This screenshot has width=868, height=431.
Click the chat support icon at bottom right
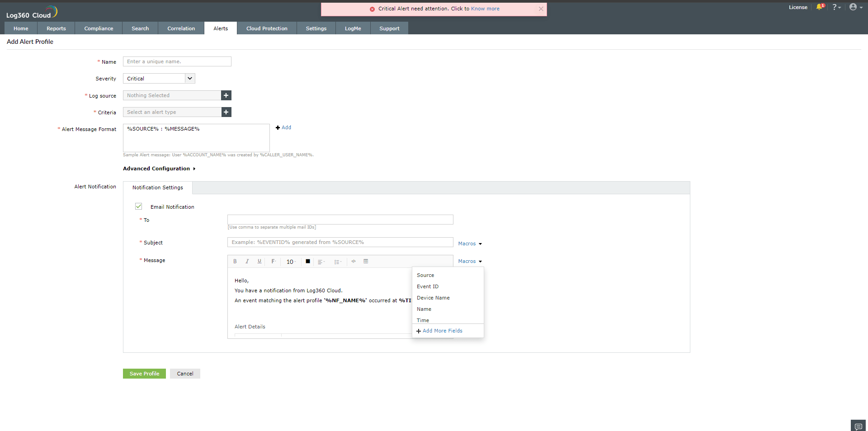[858, 425]
